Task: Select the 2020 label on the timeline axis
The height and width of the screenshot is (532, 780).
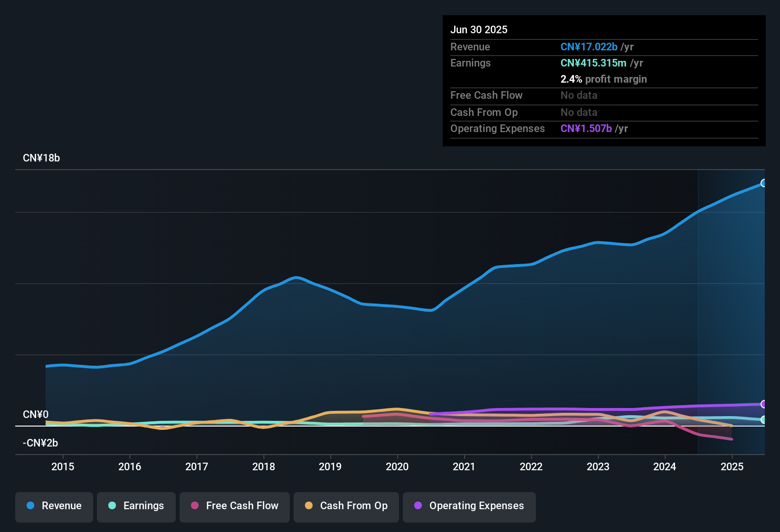Action: pos(398,467)
